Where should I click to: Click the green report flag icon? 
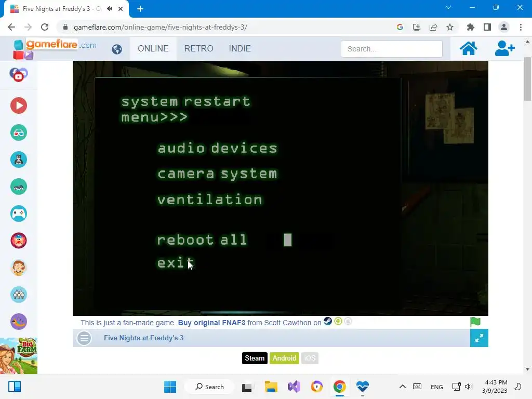click(475, 322)
